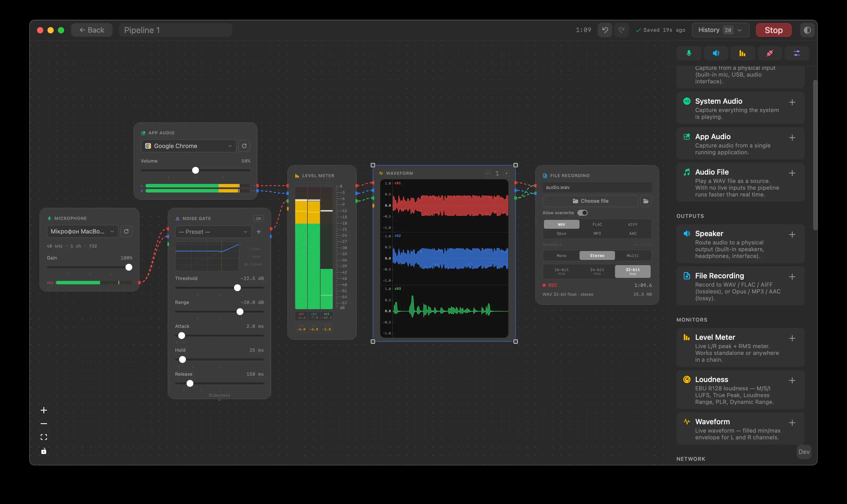Add a System Audio node

pyautogui.click(x=792, y=102)
